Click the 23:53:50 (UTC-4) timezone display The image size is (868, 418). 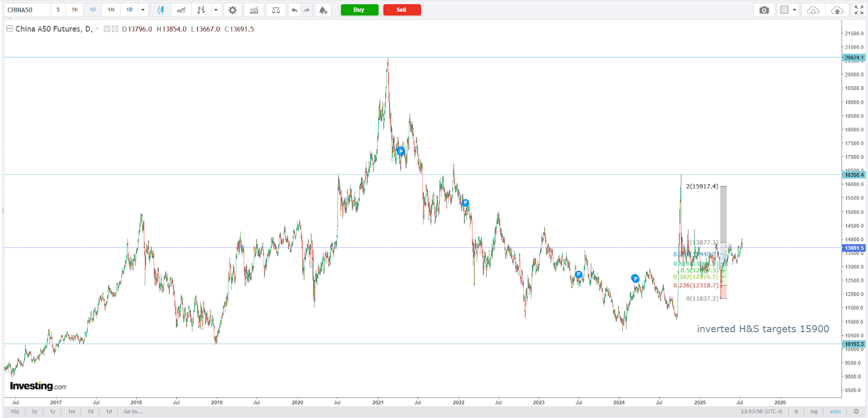pyautogui.click(x=762, y=411)
